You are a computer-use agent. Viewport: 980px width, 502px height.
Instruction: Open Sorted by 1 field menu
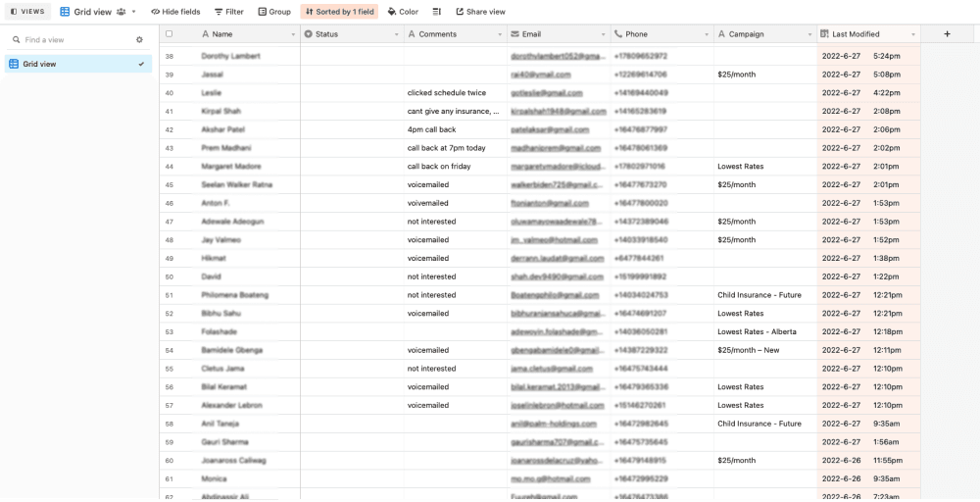(339, 12)
